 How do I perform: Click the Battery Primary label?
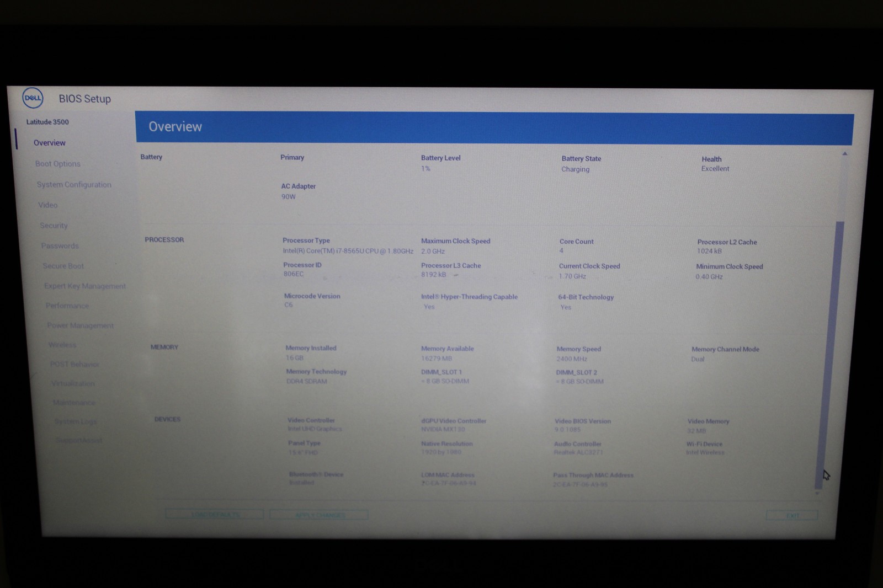coord(292,157)
